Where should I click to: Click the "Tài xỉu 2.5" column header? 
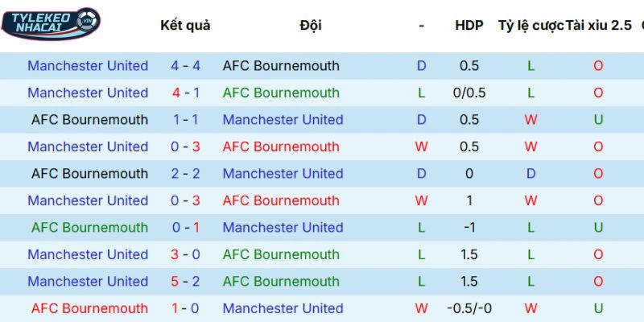(599, 25)
